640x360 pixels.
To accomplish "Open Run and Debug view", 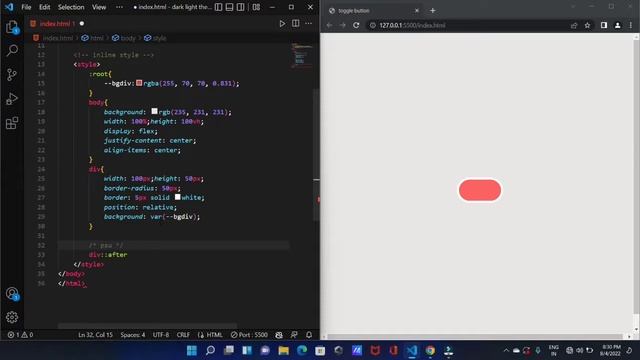I will coord(12,99).
